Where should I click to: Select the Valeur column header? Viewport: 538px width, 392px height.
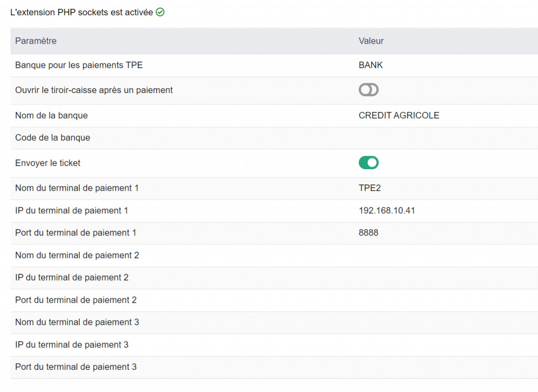tap(371, 41)
